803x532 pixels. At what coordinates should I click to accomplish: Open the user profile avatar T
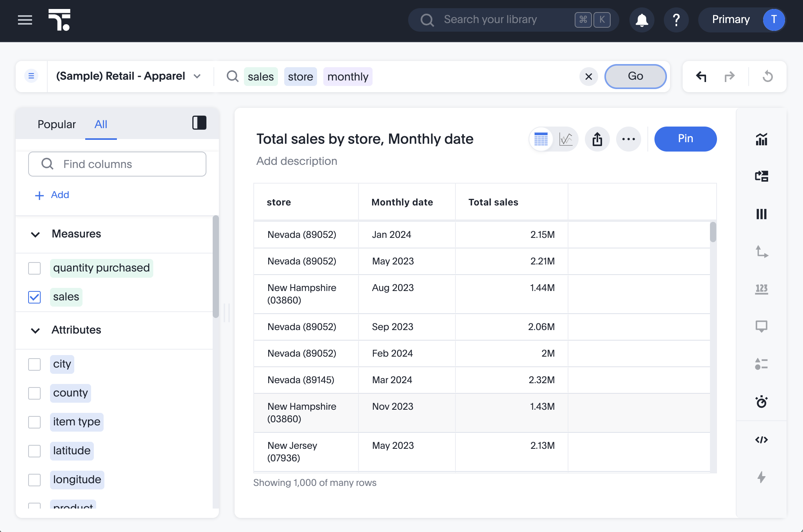(x=774, y=20)
